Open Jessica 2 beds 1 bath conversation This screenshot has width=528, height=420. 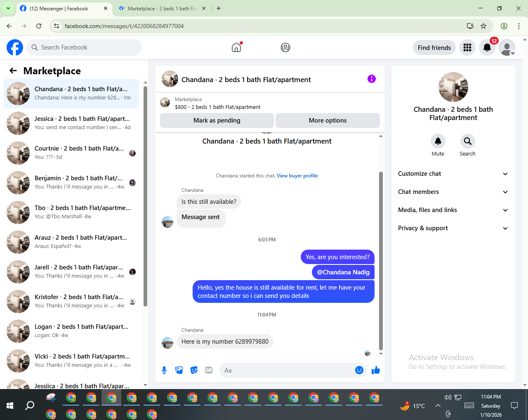coord(71,123)
